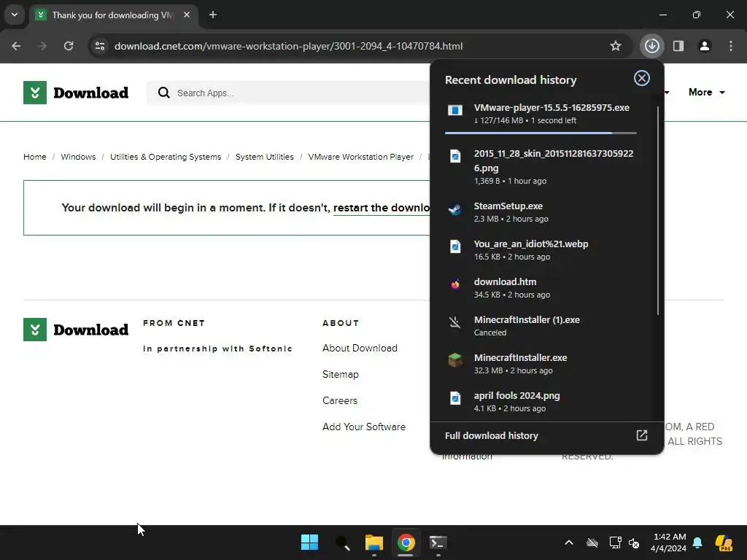Open the taskbar clock and date
This screenshot has height=560, width=747.
[669, 542]
